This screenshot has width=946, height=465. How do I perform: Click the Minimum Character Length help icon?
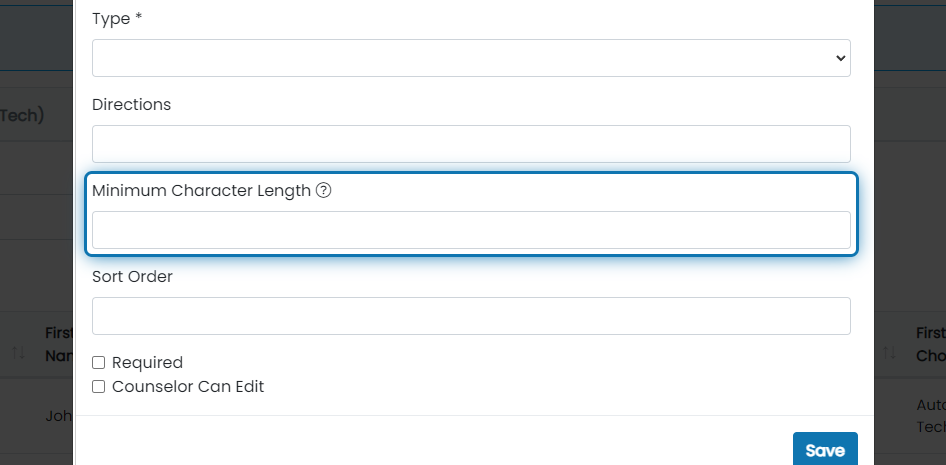(x=324, y=191)
